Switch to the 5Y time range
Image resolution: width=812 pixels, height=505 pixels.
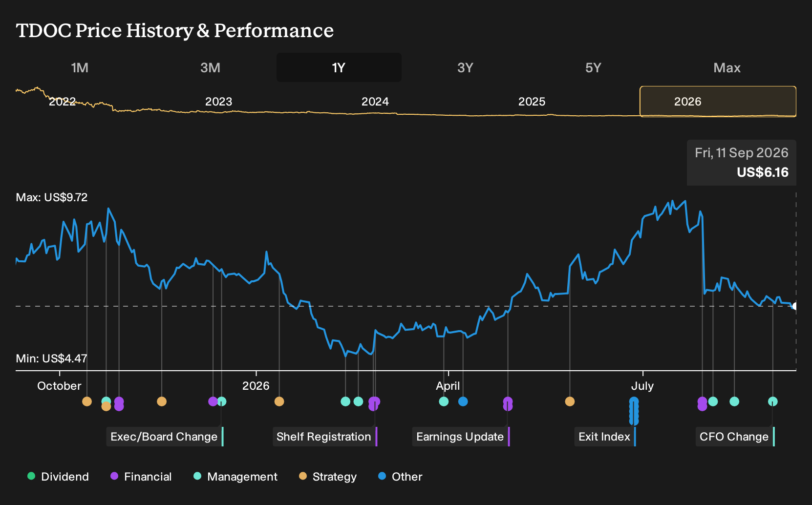pos(593,67)
